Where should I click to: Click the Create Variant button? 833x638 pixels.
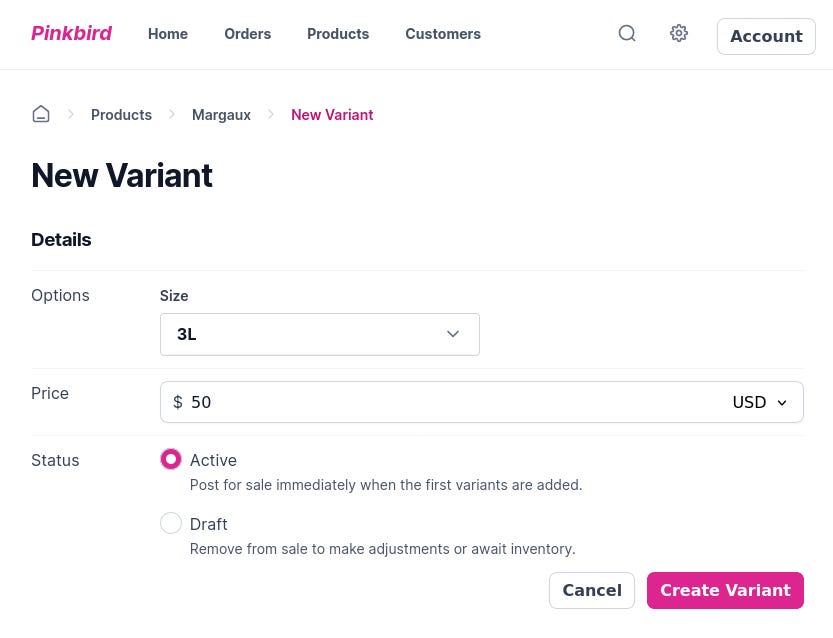tap(725, 590)
